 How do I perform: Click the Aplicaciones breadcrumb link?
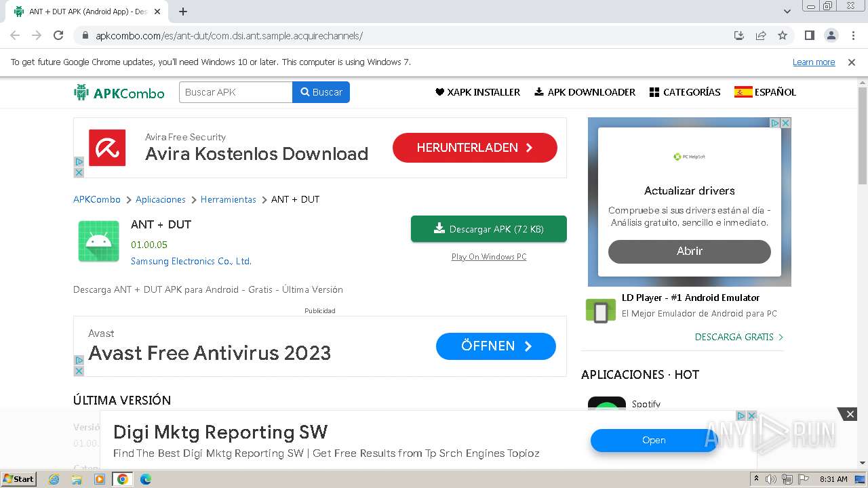(x=161, y=199)
